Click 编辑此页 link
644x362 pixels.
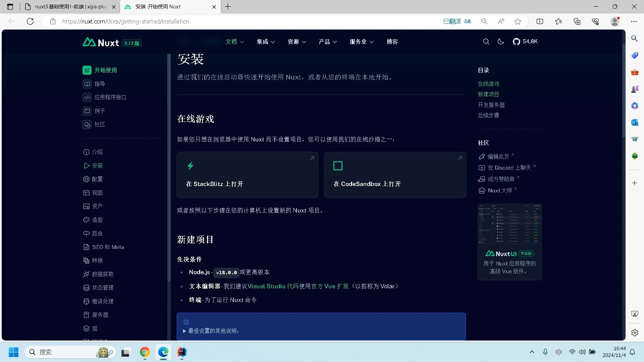[x=496, y=157]
